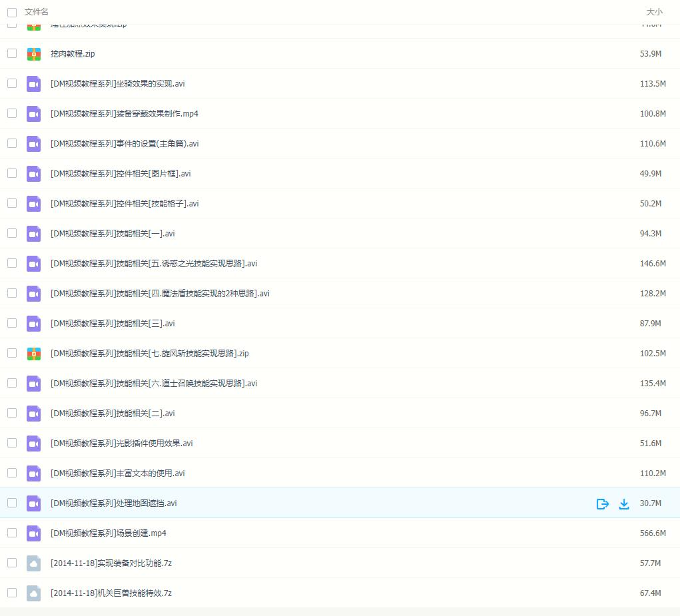Open [DM视频教程系列]坐骑效果的实现.avi
Image resolution: width=680 pixels, height=616 pixels.
[117, 84]
